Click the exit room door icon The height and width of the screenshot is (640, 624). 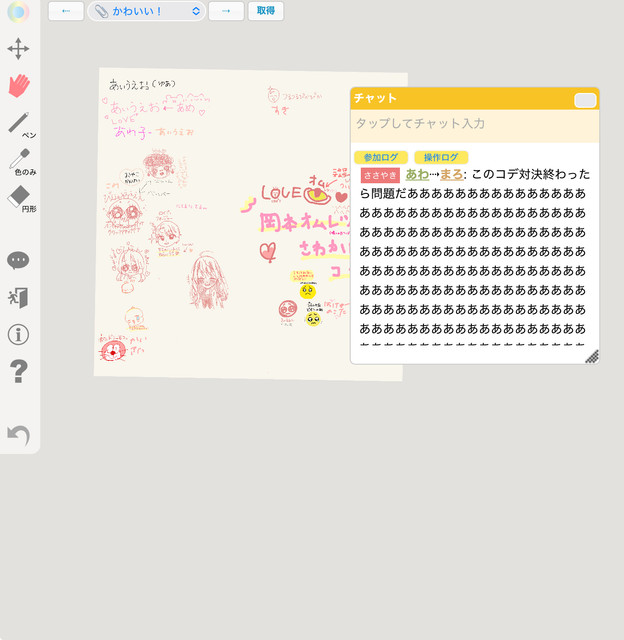tap(18, 297)
